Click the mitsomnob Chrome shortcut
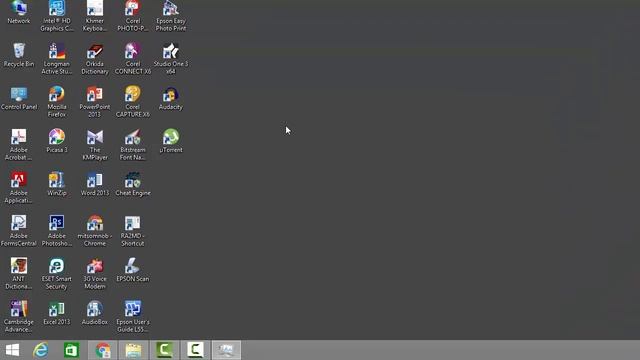The width and height of the screenshot is (640, 360). [95, 231]
